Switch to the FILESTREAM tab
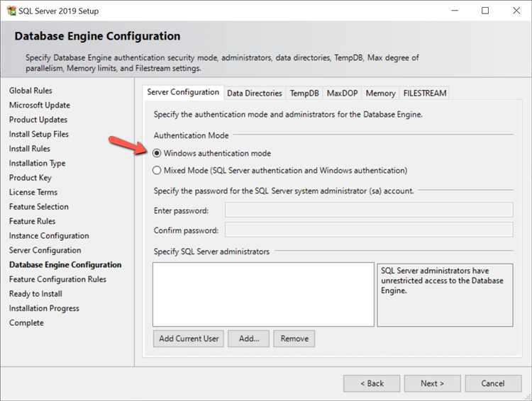This screenshot has height=401, width=532. [x=424, y=93]
